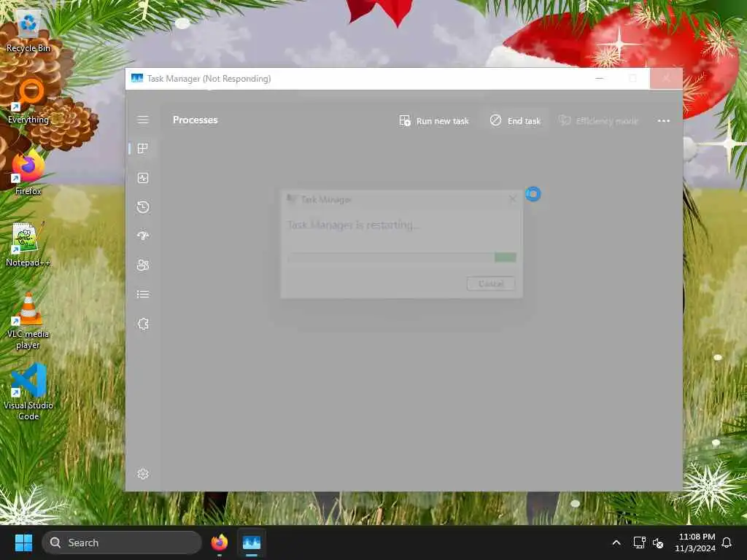Viewport: 747px width, 560px height.
Task: Click End task button
Action: (515, 121)
